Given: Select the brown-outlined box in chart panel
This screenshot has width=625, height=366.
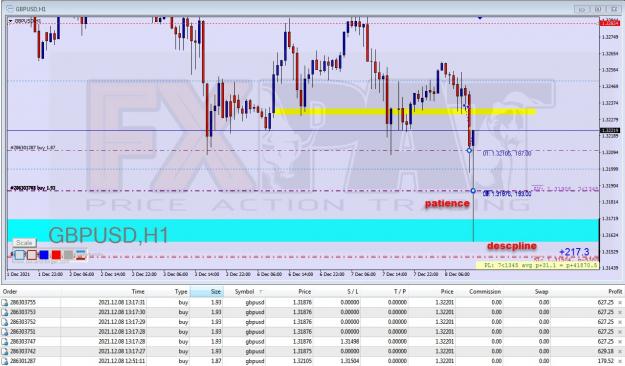Looking at the screenshot, I should 32,254.
